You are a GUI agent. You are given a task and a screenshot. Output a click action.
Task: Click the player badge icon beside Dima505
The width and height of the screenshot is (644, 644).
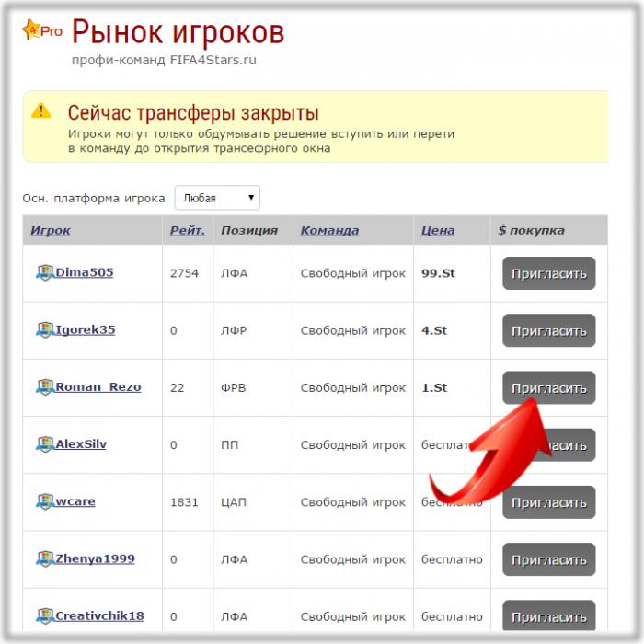pyautogui.click(x=45, y=272)
